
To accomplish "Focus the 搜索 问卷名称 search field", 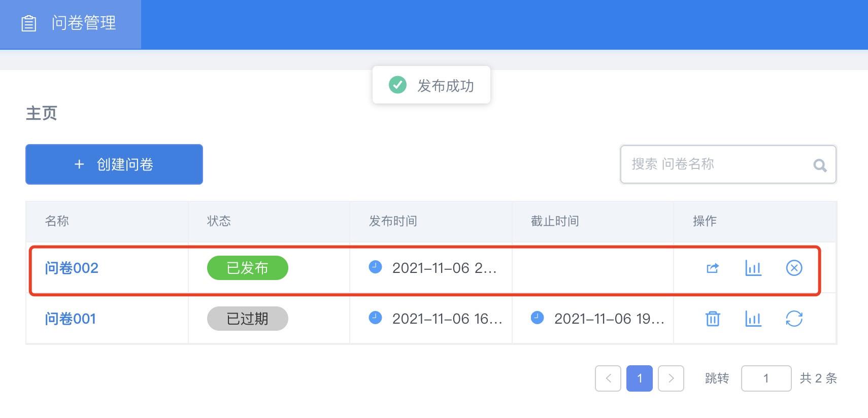I will click(x=716, y=164).
